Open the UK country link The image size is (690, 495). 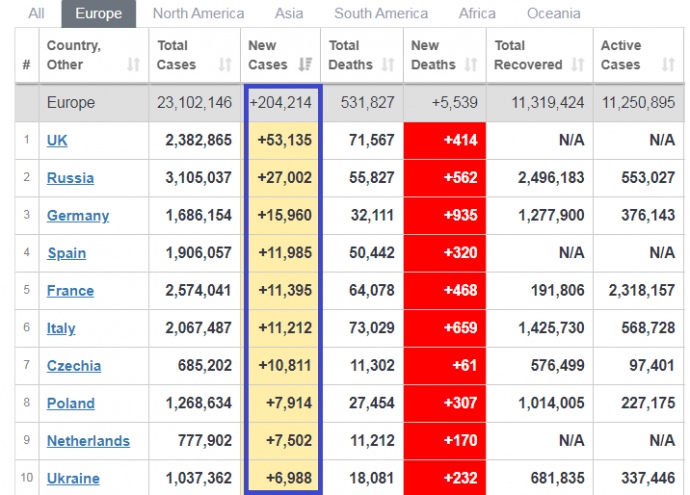click(57, 141)
